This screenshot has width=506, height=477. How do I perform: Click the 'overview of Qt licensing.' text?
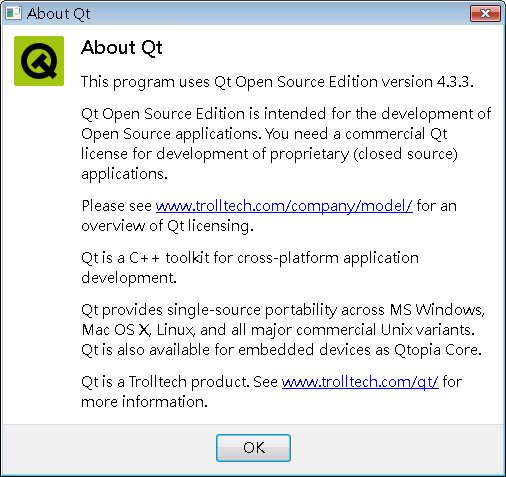(167, 226)
